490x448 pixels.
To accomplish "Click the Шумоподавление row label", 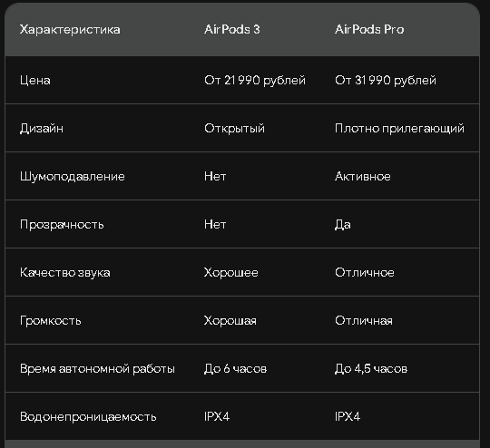I will tap(73, 177).
